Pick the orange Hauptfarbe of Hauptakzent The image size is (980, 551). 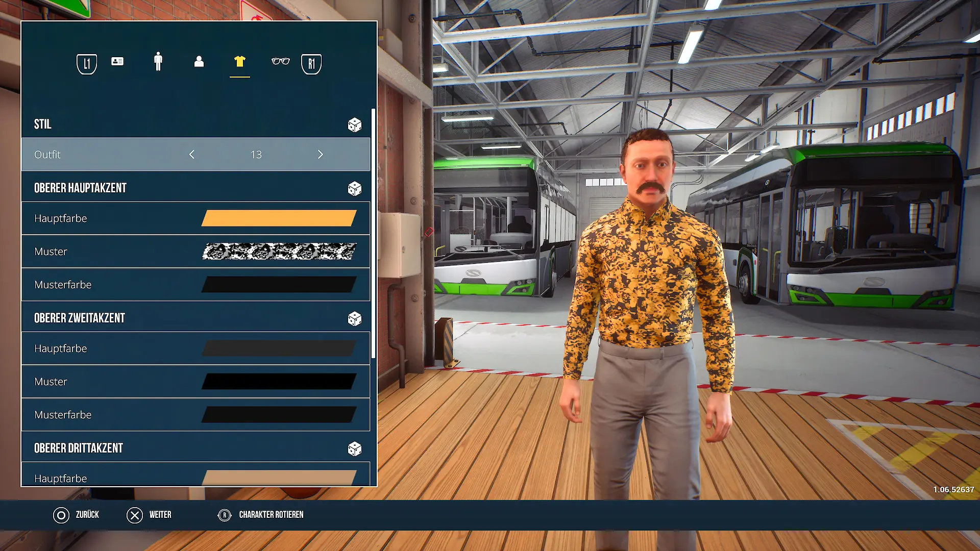point(279,218)
